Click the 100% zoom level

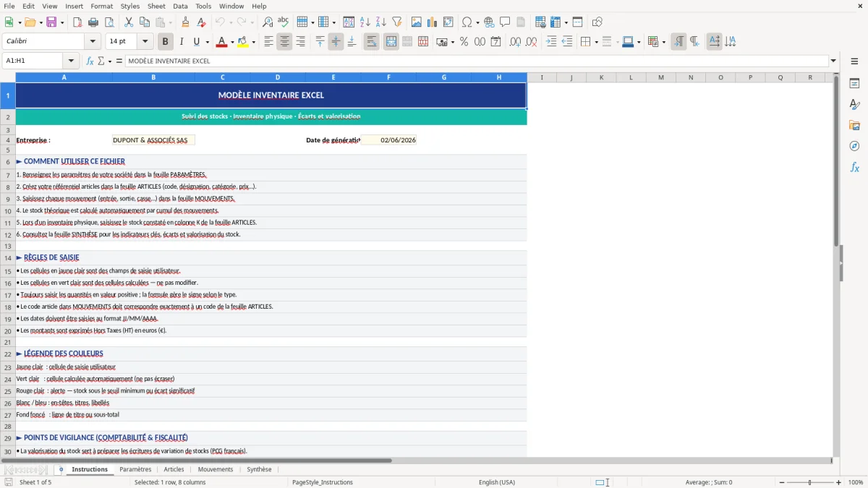point(855,482)
